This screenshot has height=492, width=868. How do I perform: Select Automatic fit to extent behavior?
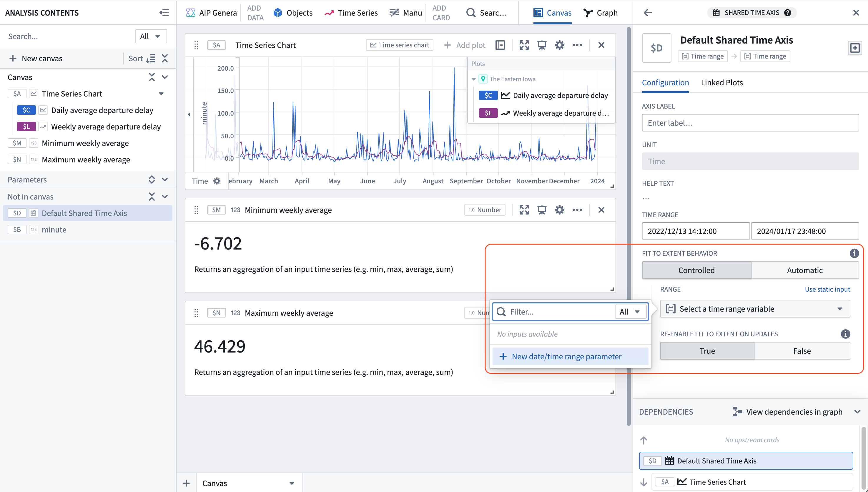(x=804, y=270)
